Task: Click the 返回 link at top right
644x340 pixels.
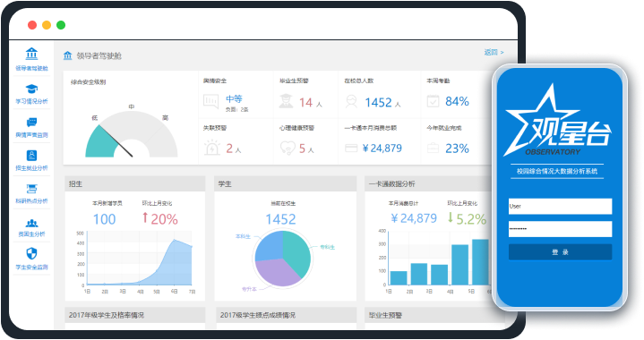Action: coord(494,52)
